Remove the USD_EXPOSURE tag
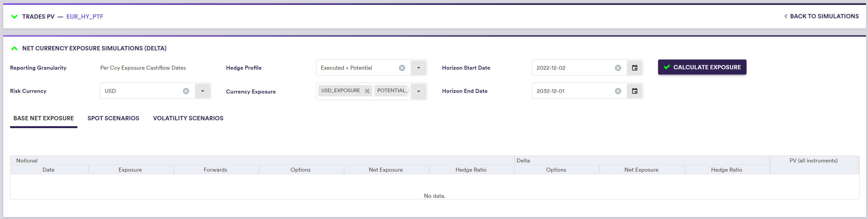Viewport: 868px width, 219px height. [x=367, y=91]
